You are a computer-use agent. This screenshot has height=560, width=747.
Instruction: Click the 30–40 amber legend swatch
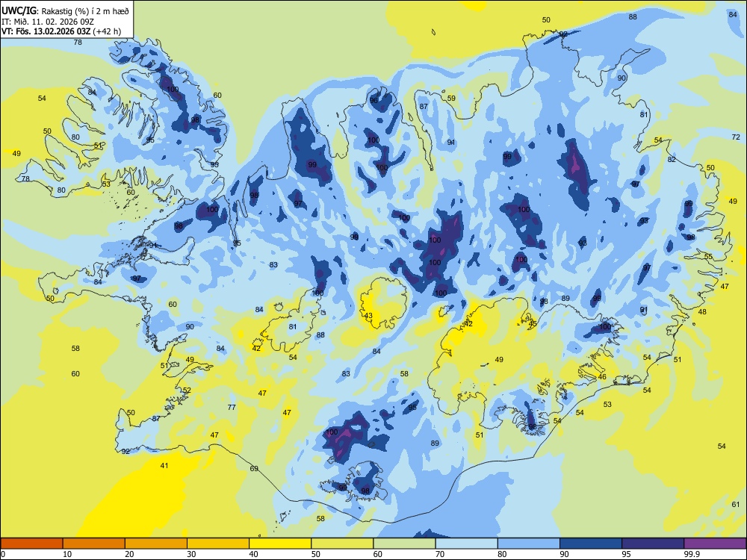click(218, 544)
